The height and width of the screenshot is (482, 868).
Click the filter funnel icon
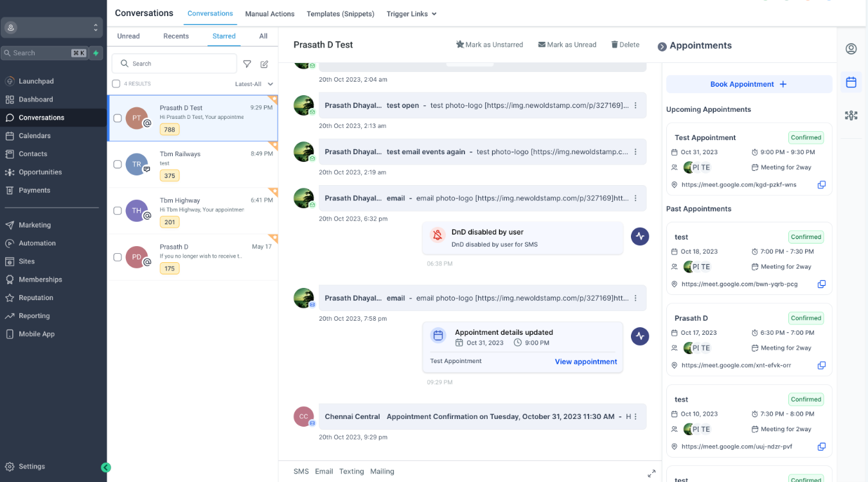(247, 64)
